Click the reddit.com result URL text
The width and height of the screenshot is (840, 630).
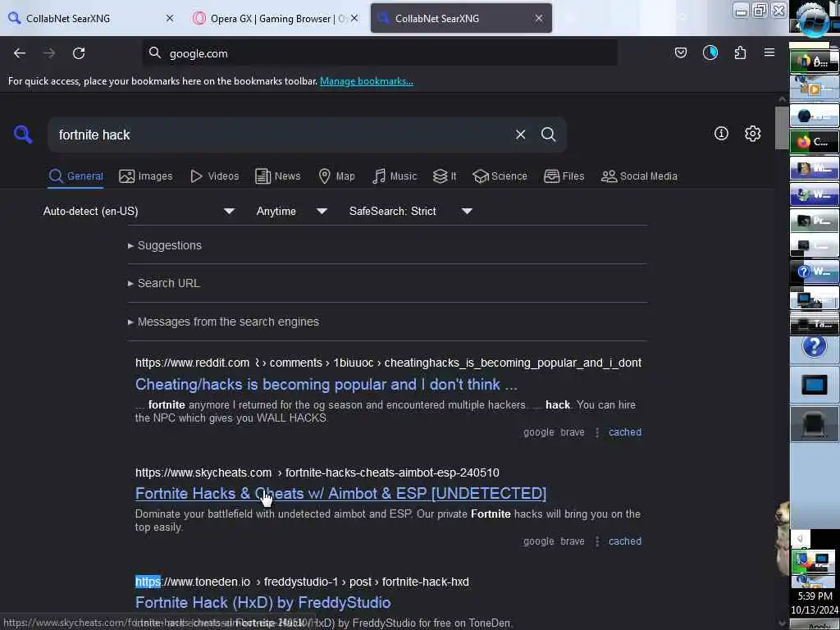[x=388, y=363]
